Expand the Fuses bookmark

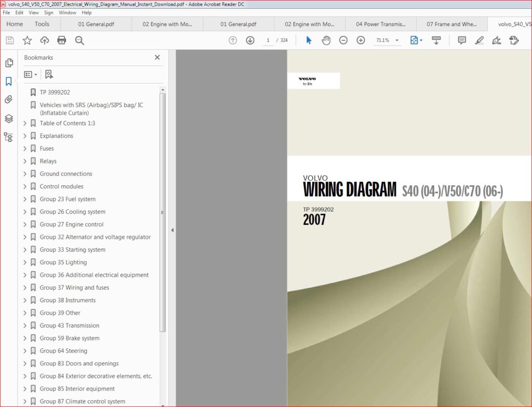pyautogui.click(x=25, y=148)
